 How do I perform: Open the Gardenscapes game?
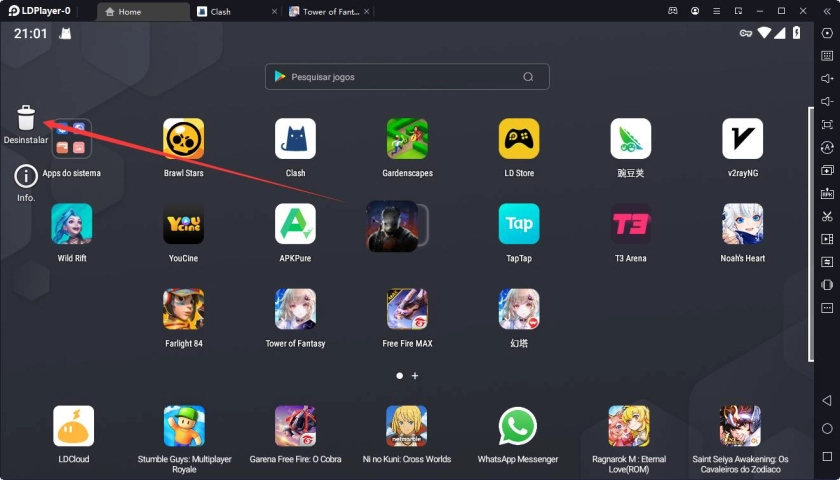407,139
